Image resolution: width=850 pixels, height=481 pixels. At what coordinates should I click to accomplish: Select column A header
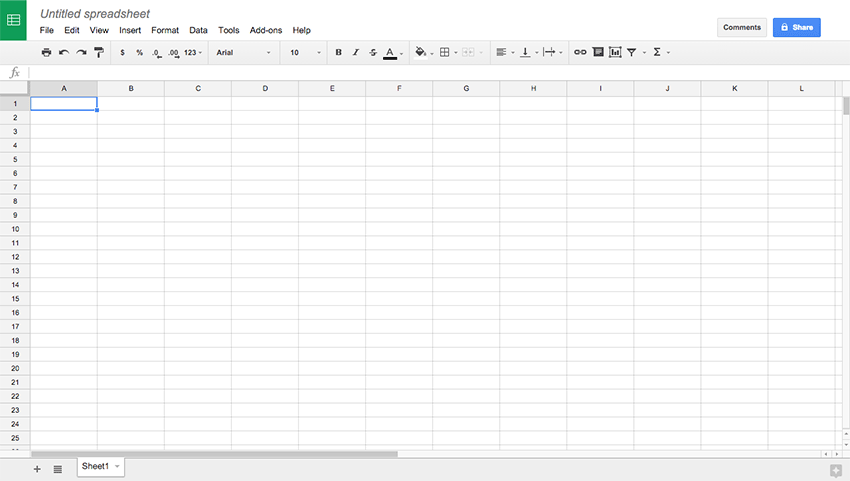pyautogui.click(x=64, y=88)
